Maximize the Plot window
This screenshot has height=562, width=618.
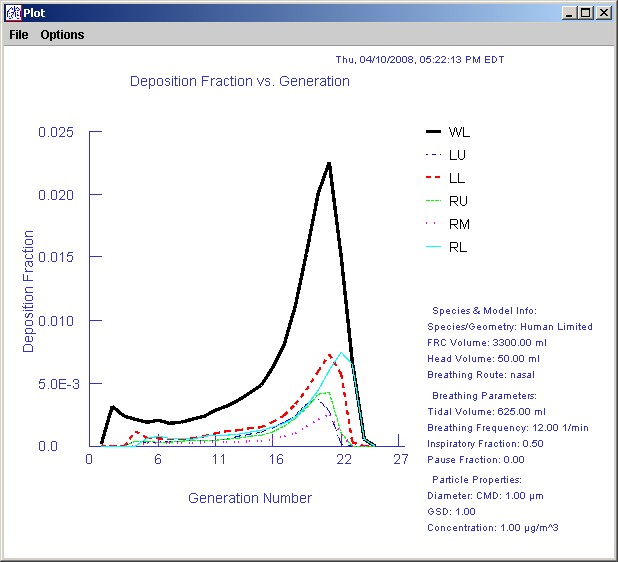[x=587, y=12]
